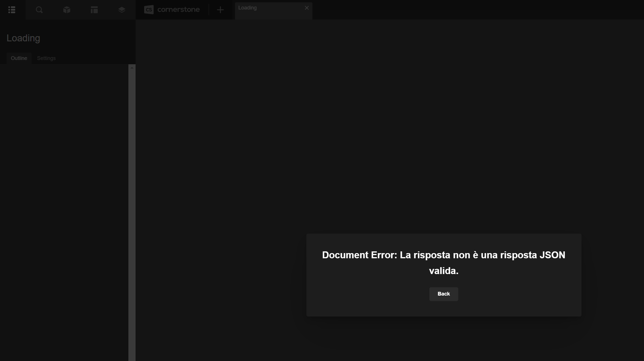Click the Layers stack icon
This screenshot has height=361, width=644.
pos(122,10)
